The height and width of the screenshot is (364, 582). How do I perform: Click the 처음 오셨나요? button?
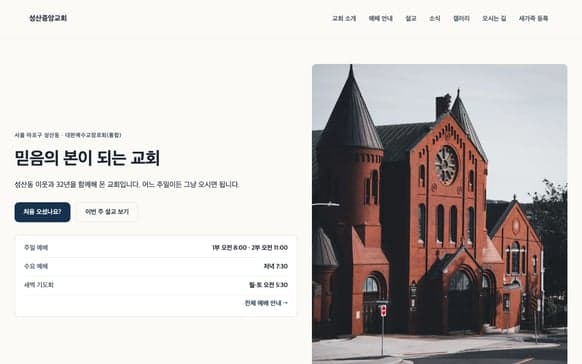click(x=42, y=212)
